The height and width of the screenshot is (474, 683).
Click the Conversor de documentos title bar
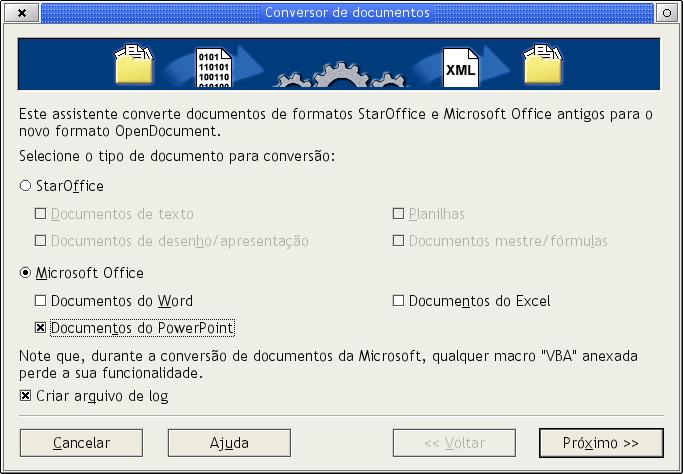347,13
